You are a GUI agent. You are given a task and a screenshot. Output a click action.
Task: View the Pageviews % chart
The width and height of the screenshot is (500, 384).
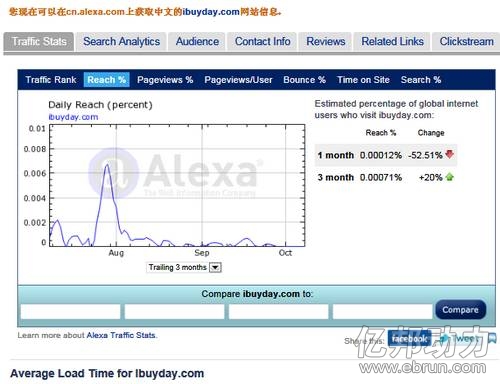pyautogui.click(x=165, y=80)
